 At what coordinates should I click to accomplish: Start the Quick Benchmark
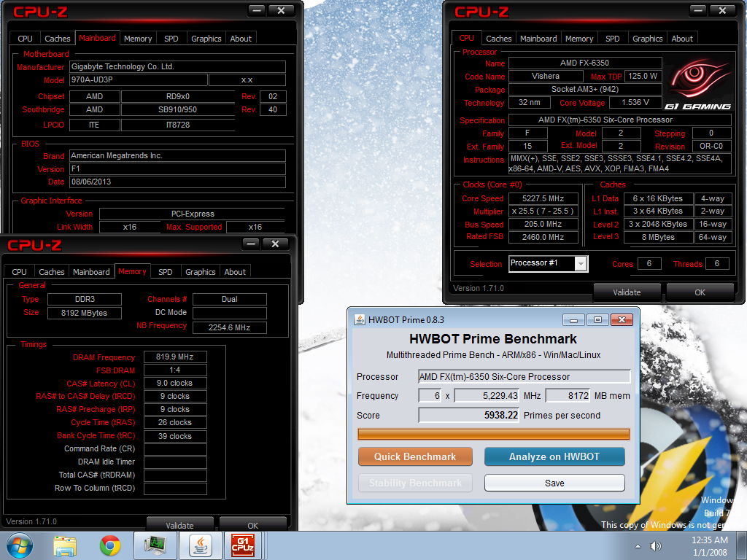415,456
